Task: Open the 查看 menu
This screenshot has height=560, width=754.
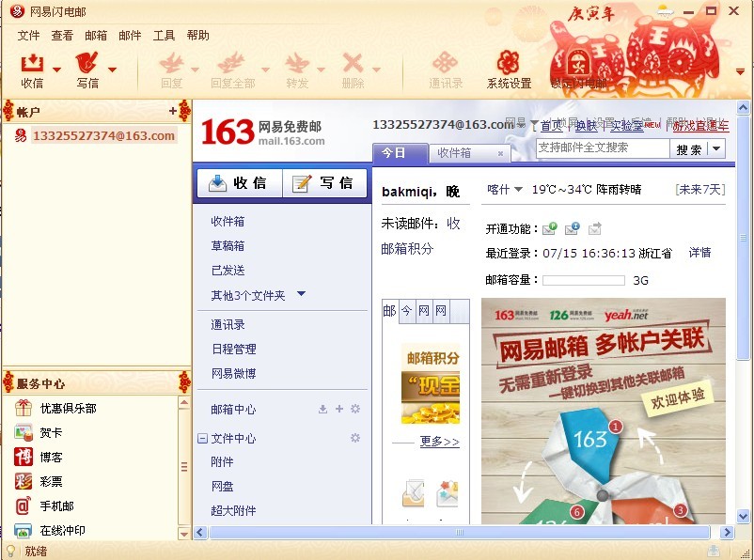Action: 62,35
